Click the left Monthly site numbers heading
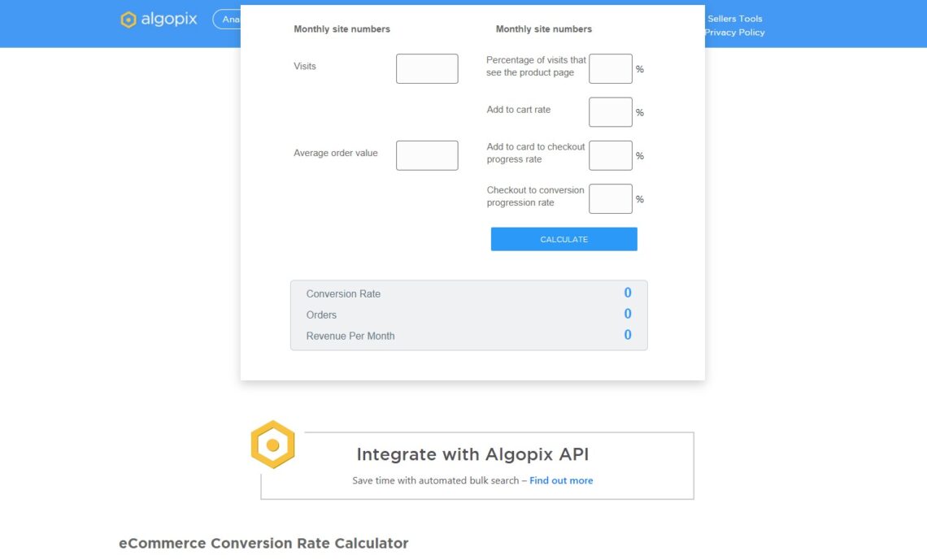 pos(342,28)
